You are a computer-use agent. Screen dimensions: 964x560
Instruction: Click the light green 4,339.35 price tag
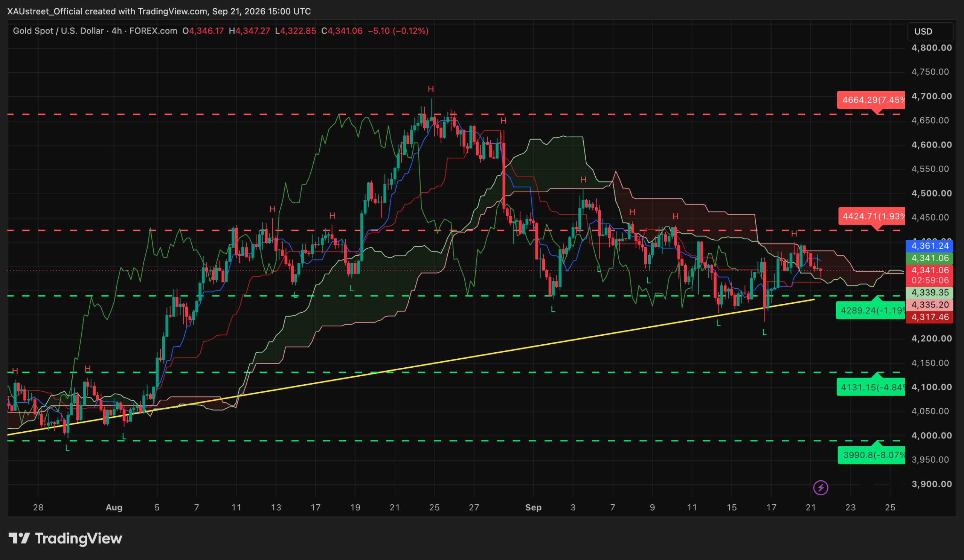930,293
